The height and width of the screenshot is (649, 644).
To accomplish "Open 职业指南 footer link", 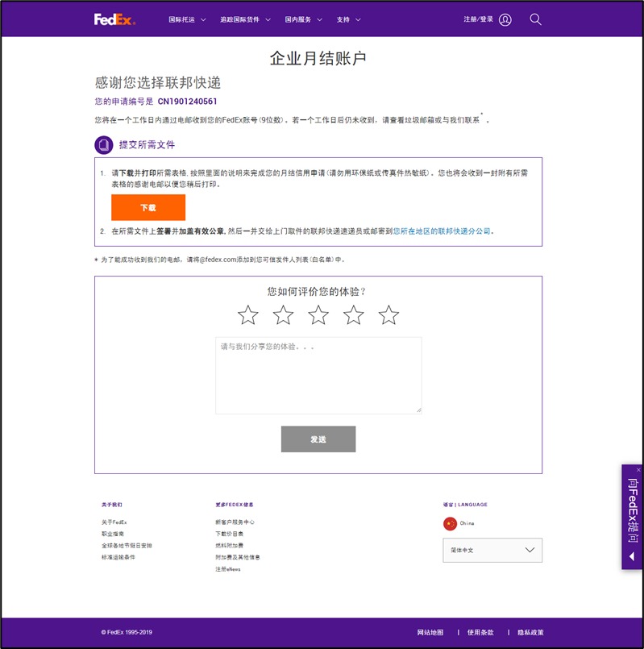I will tap(113, 534).
